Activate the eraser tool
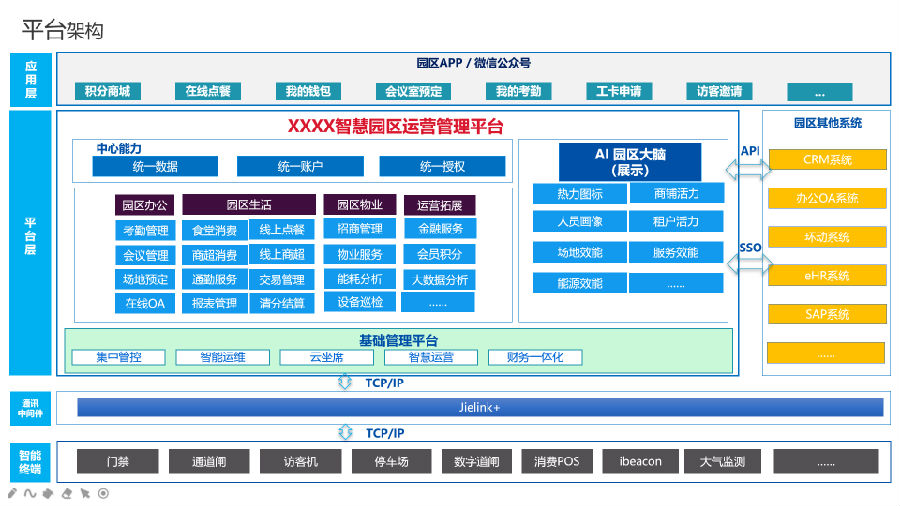This screenshot has height=506, width=900. (66, 493)
